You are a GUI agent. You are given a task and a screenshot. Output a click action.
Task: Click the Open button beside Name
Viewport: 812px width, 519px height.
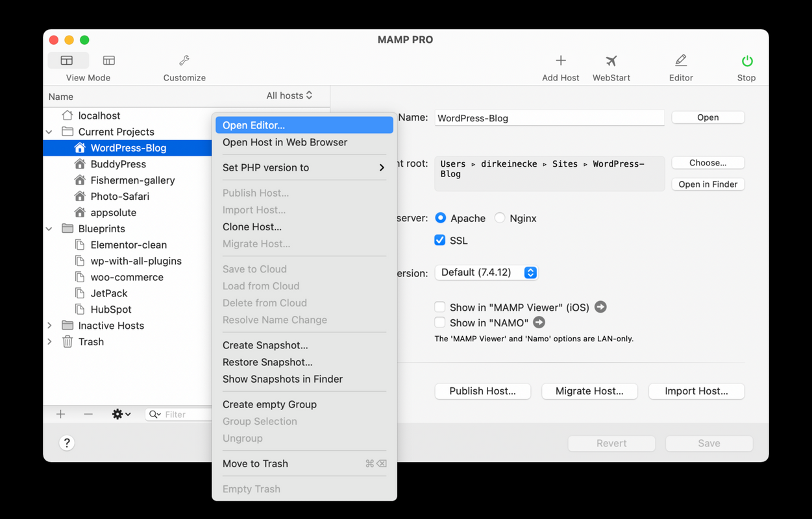[x=708, y=117]
